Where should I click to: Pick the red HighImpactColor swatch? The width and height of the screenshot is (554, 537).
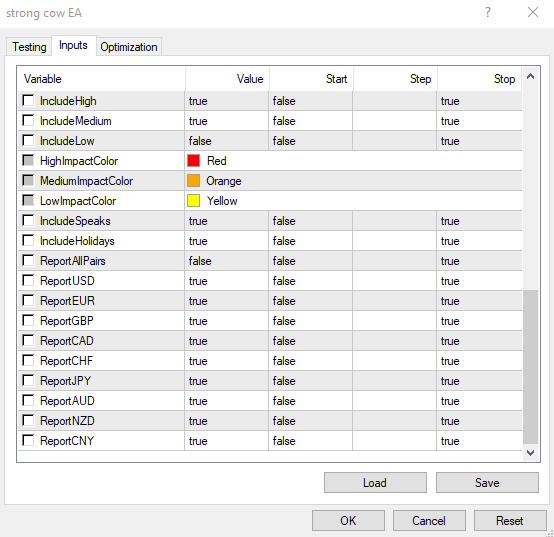click(x=193, y=160)
